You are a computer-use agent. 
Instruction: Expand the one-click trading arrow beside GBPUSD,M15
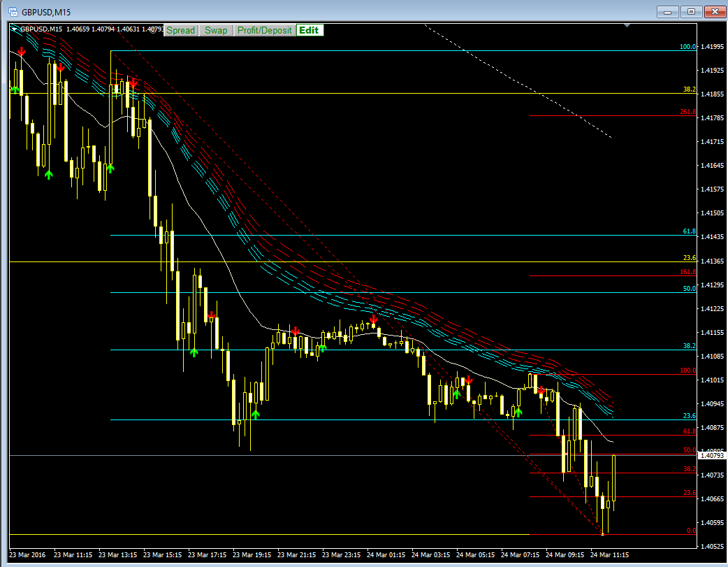15,29
